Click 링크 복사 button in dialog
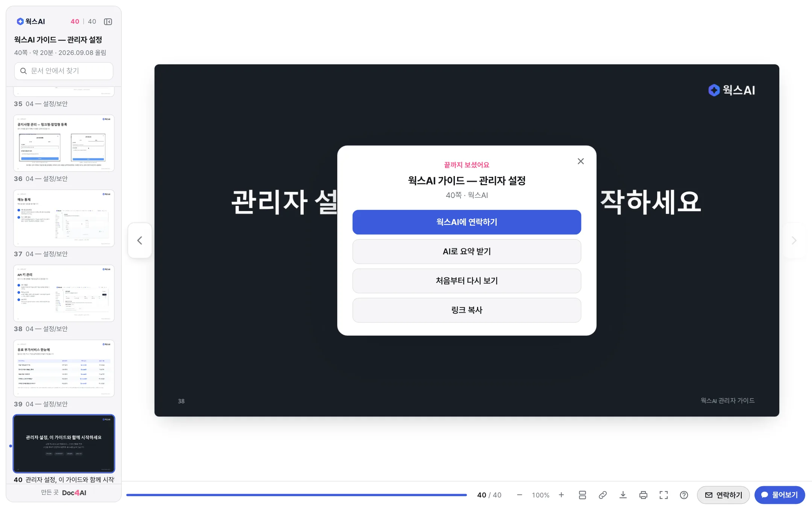This screenshot has width=812, height=508. (467, 310)
